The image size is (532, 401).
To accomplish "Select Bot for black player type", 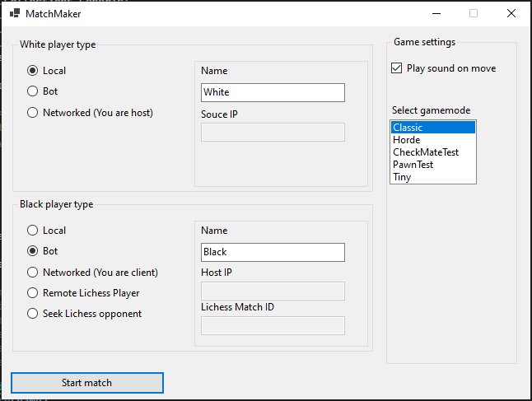I will (42, 251).
